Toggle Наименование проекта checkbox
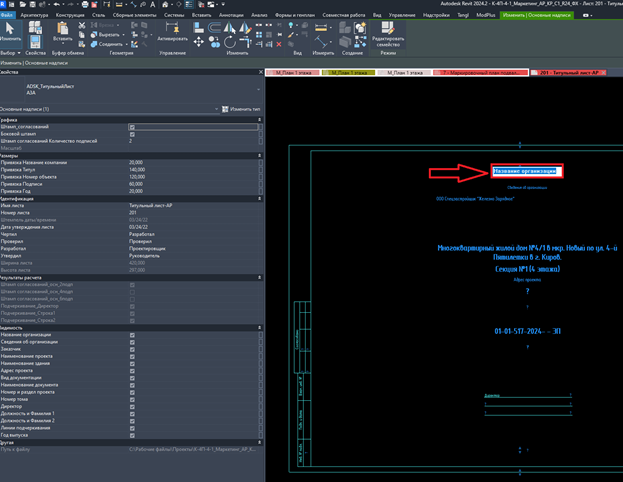Viewport: 623px width, 482px height. (132, 356)
